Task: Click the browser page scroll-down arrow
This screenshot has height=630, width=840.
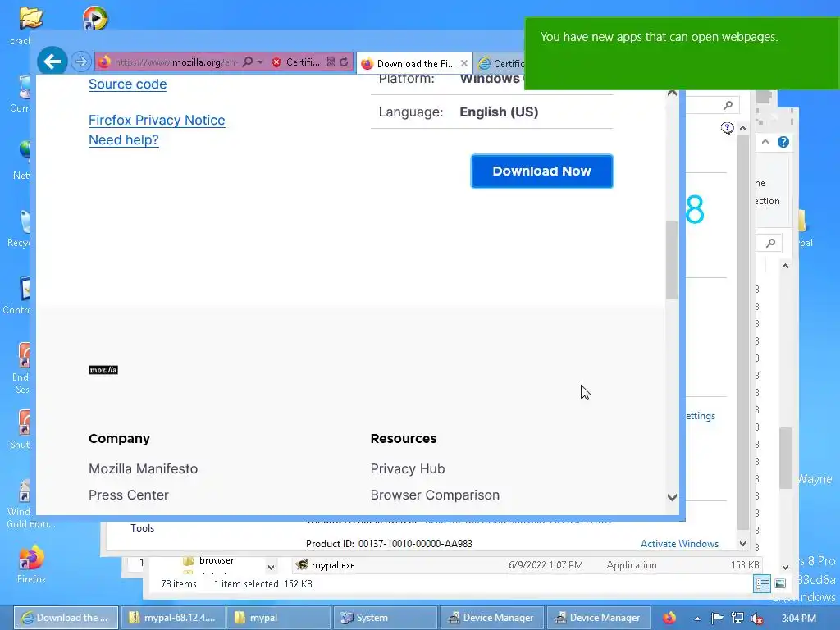Action: coord(672,497)
